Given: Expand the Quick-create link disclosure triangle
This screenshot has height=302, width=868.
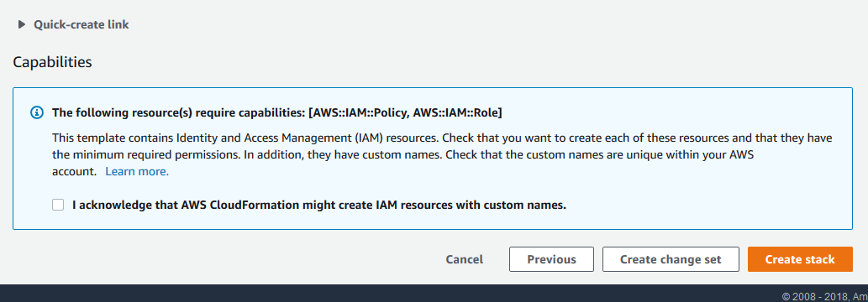Looking at the screenshot, I should [x=22, y=24].
